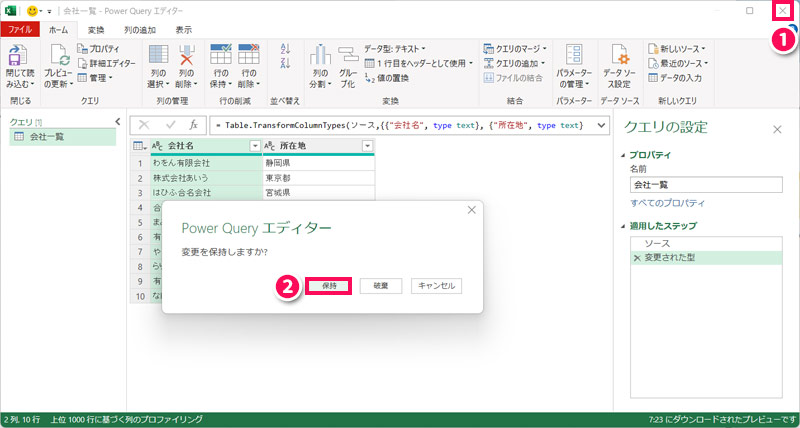The image size is (800, 428).
Task: Select the 会社一覧 query in the list
Action: (63, 137)
